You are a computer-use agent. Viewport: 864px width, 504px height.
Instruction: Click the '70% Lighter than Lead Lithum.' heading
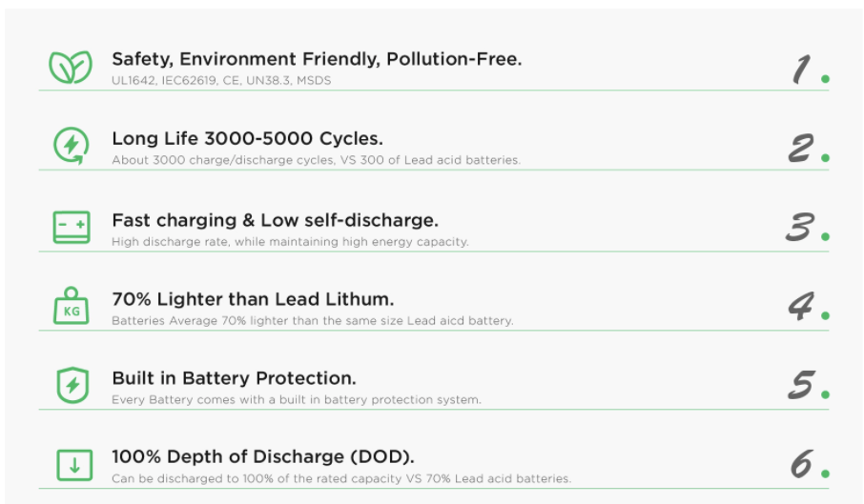click(x=253, y=299)
